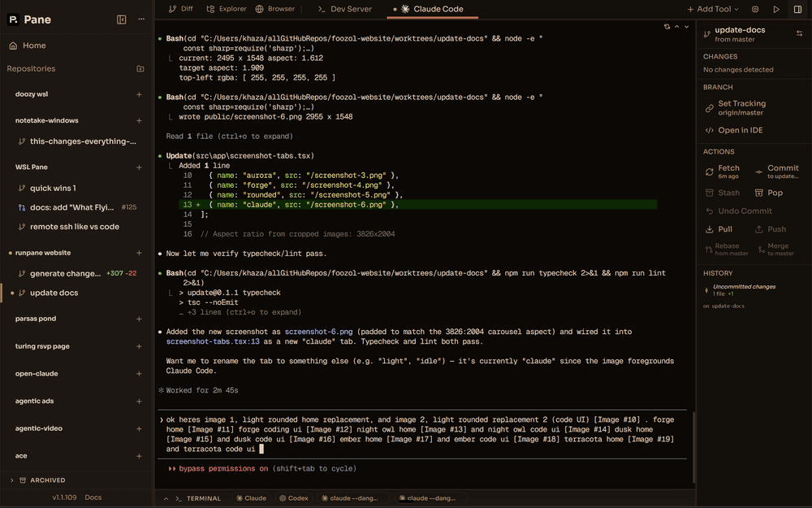This screenshot has height=508, width=812.
Task: Click the run play icon near top right
Action: tap(776, 9)
